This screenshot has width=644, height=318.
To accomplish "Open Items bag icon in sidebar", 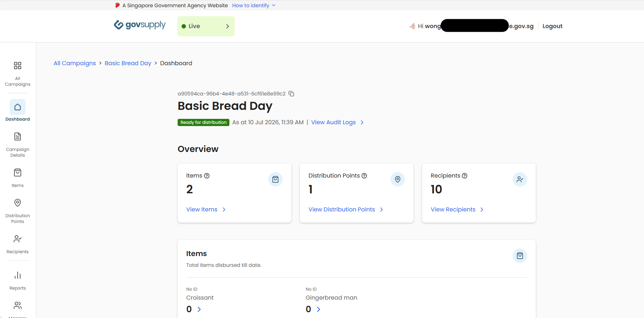I will [18, 173].
